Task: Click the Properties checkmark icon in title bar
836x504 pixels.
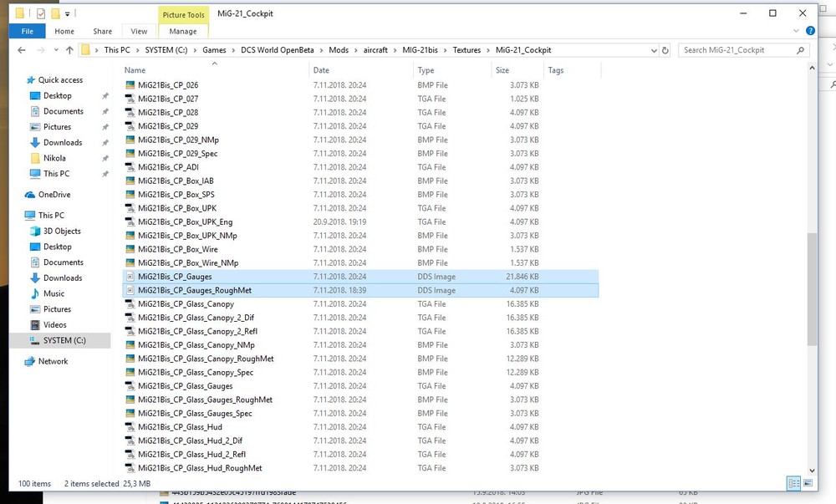Action: (40, 14)
